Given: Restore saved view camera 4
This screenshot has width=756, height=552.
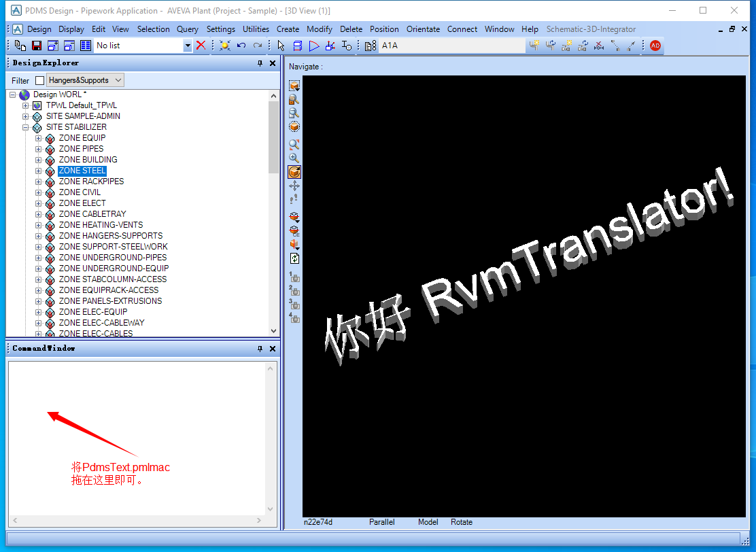Looking at the screenshot, I should (x=294, y=317).
